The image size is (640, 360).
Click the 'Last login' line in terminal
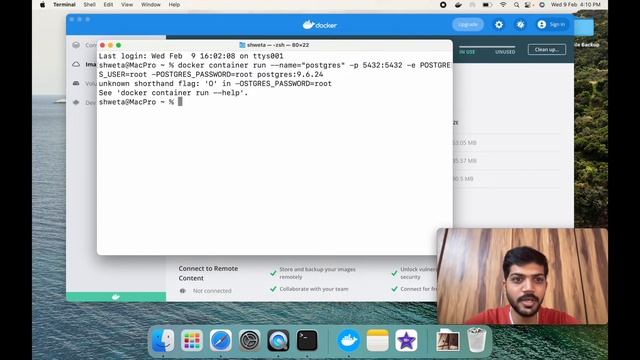(x=191, y=56)
